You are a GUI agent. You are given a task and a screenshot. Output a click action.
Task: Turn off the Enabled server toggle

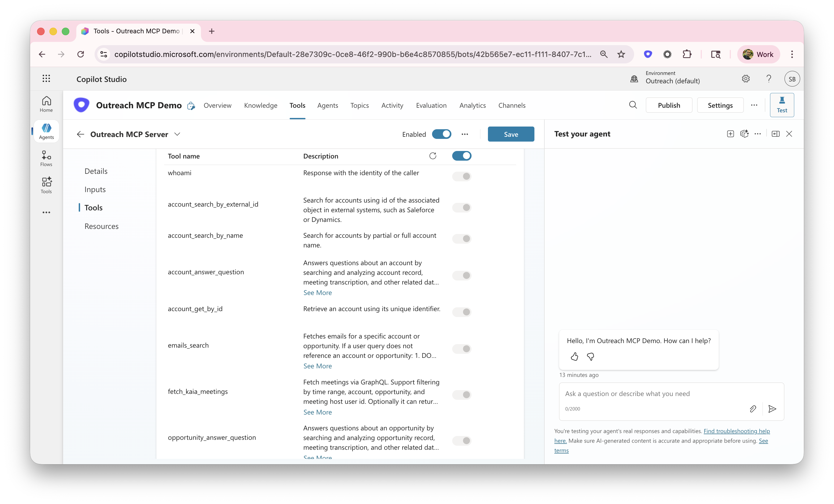pyautogui.click(x=442, y=134)
